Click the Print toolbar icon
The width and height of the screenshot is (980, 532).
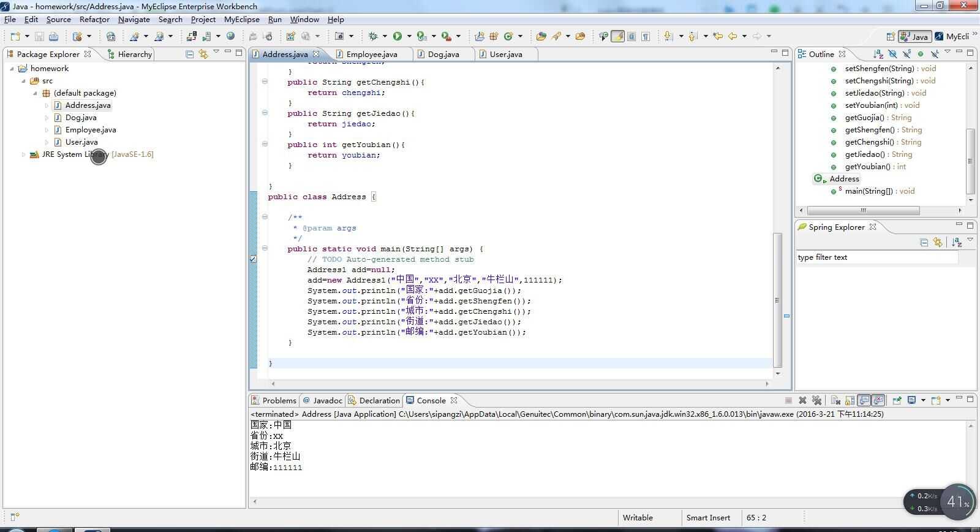53,36
